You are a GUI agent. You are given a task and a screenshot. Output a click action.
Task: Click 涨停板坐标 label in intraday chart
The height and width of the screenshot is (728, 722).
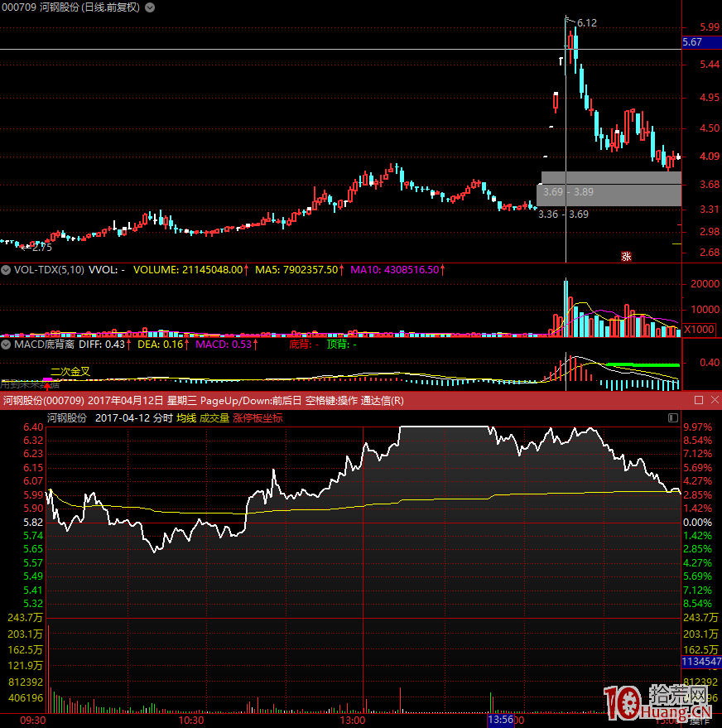(258, 418)
